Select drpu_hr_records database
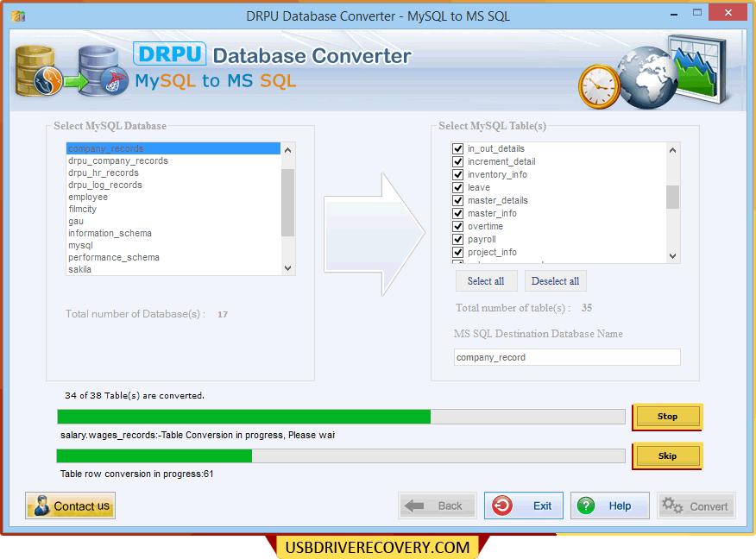 tap(173, 173)
